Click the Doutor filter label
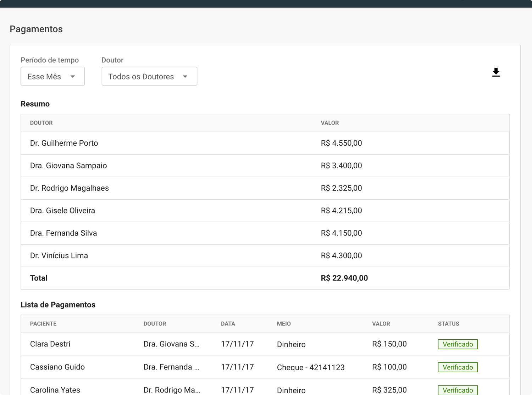The image size is (532, 395). [112, 60]
